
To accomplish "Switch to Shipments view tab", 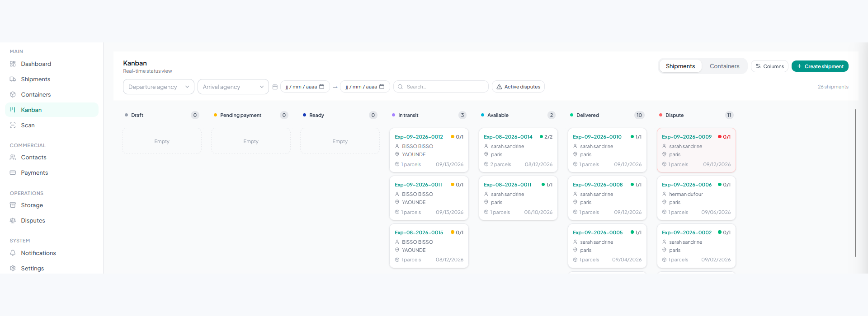I will click(x=680, y=66).
